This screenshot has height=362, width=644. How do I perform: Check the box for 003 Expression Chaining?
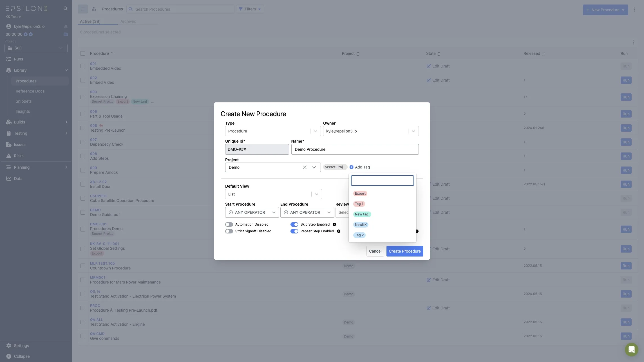(x=83, y=97)
